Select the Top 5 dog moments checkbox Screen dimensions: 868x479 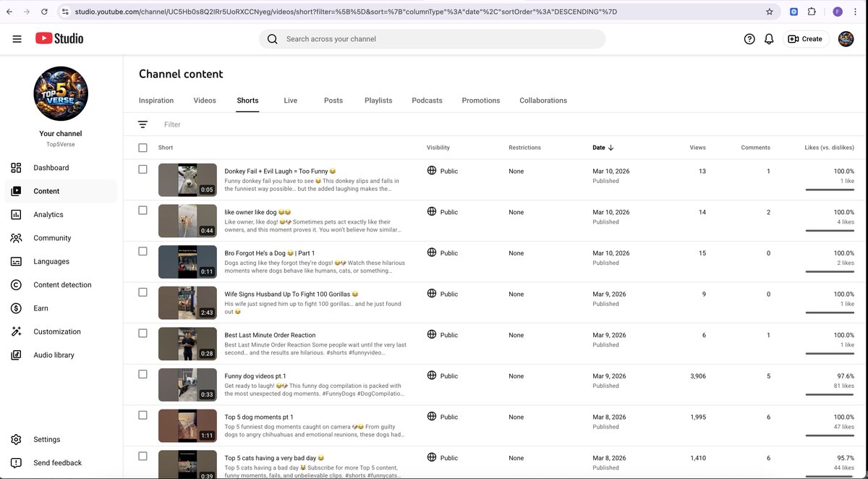(x=142, y=415)
